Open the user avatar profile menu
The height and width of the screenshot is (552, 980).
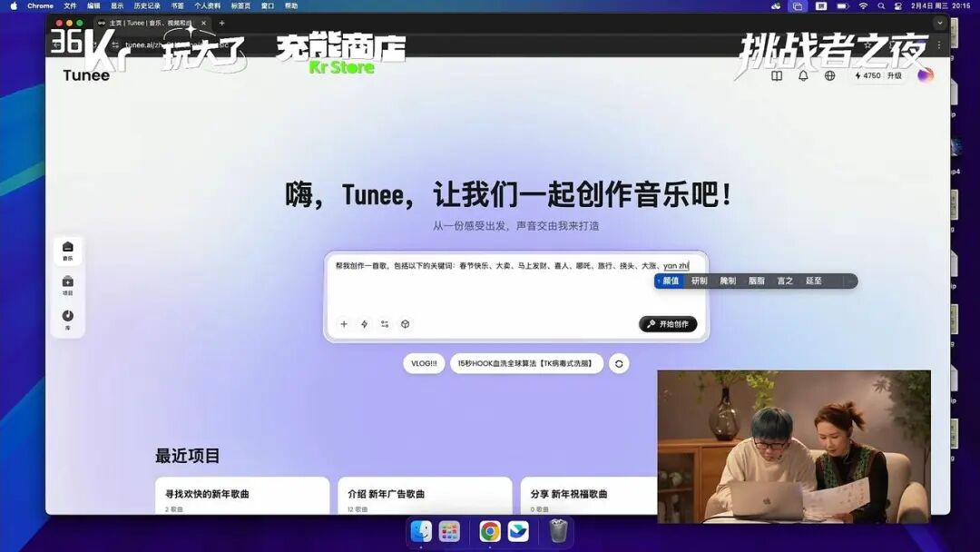pos(926,75)
